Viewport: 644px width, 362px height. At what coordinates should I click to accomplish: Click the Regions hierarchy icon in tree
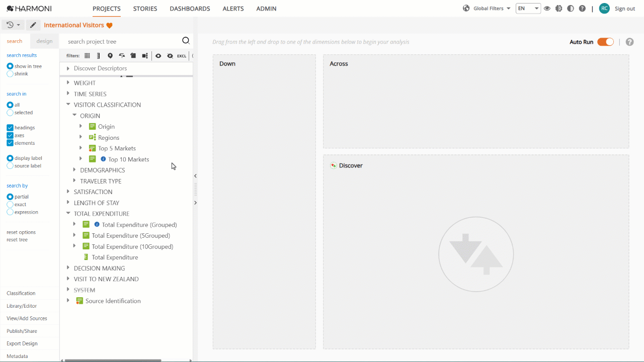pos(92,137)
